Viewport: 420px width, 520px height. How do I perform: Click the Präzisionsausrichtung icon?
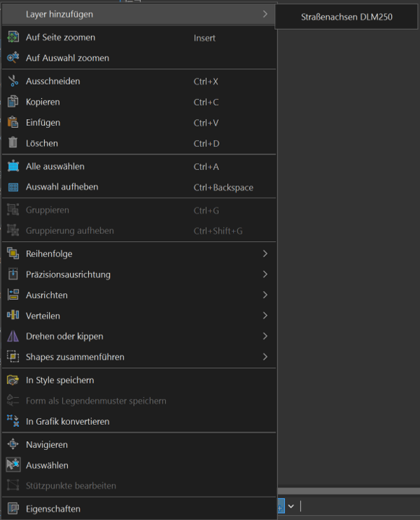[x=13, y=274]
